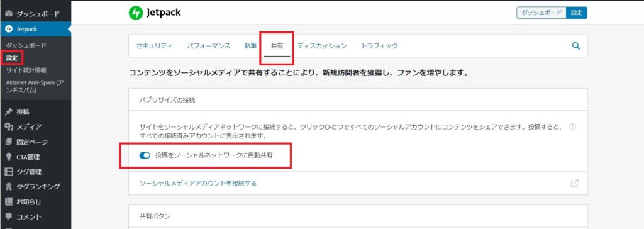Open the ディスカッション tab
The width and height of the screenshot is (644, 229).
tap(322, 46)
